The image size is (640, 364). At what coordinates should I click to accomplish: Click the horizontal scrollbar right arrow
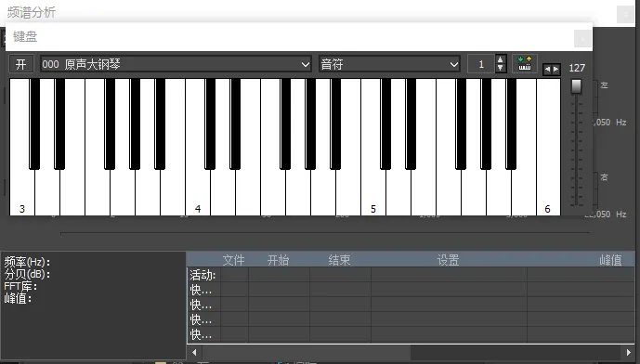(x=629, y=352)
